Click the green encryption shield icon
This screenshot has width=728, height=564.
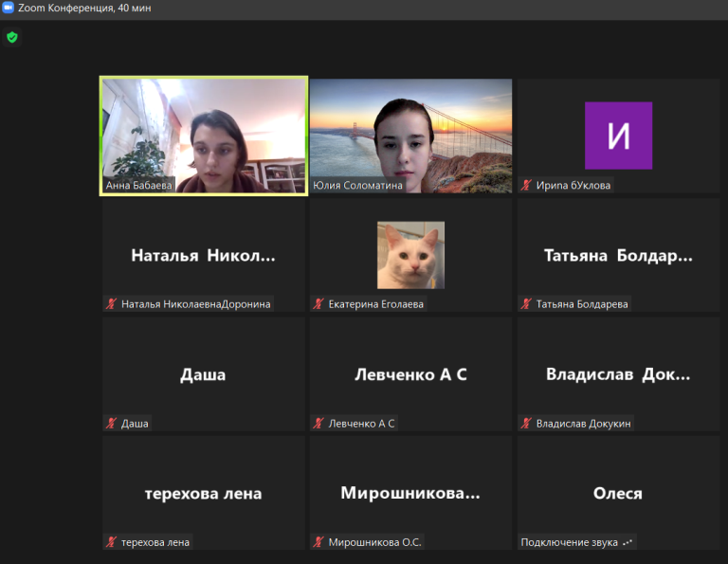[12, 37]
